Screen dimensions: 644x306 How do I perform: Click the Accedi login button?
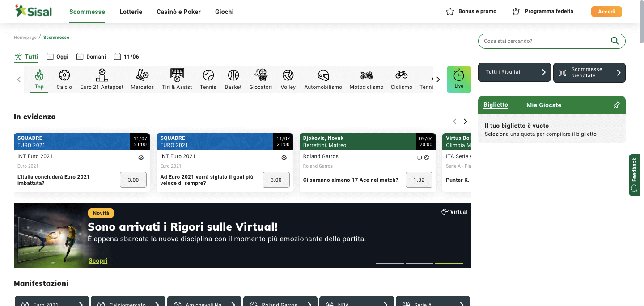(x=606, y=12)
